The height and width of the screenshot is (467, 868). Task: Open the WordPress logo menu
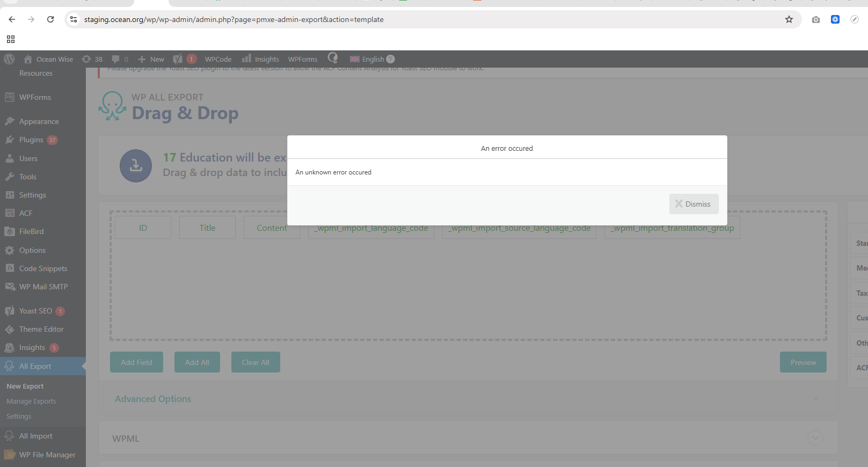pos(9,59)
